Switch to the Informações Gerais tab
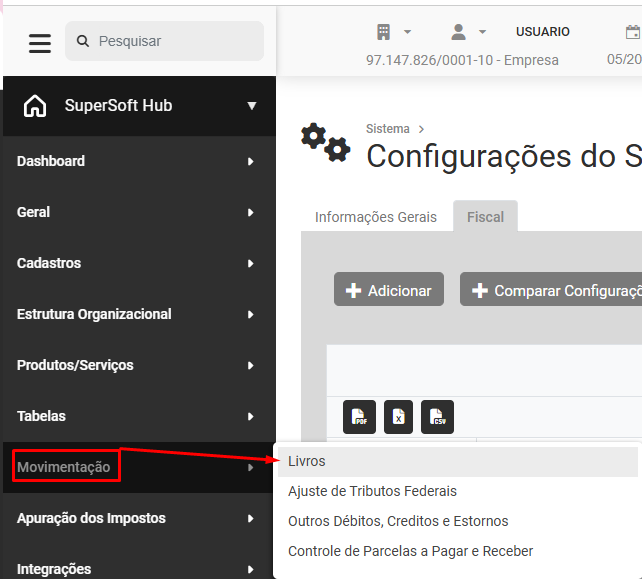Screen dimensions: 642x579 (x=376, y=217)
